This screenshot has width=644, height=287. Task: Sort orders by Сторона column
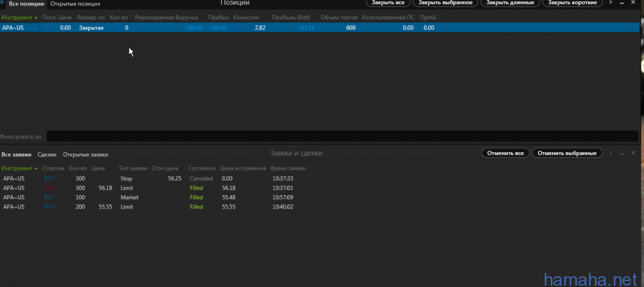54,168
